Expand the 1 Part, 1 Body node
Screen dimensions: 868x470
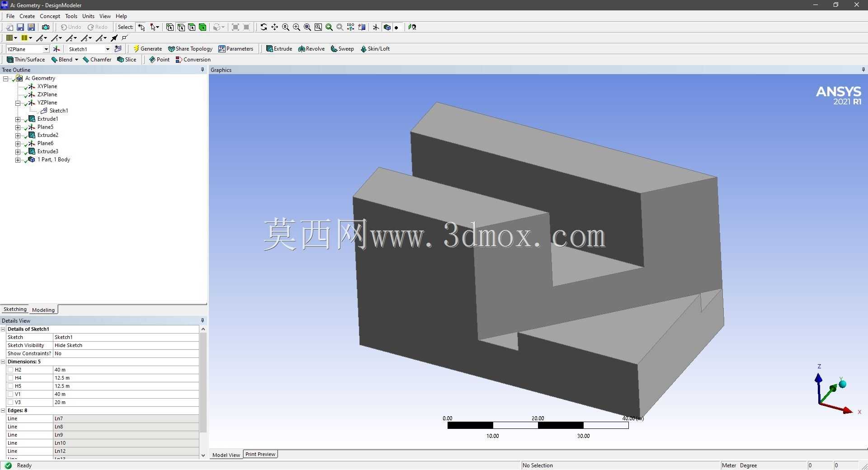(x=18, y=160)
